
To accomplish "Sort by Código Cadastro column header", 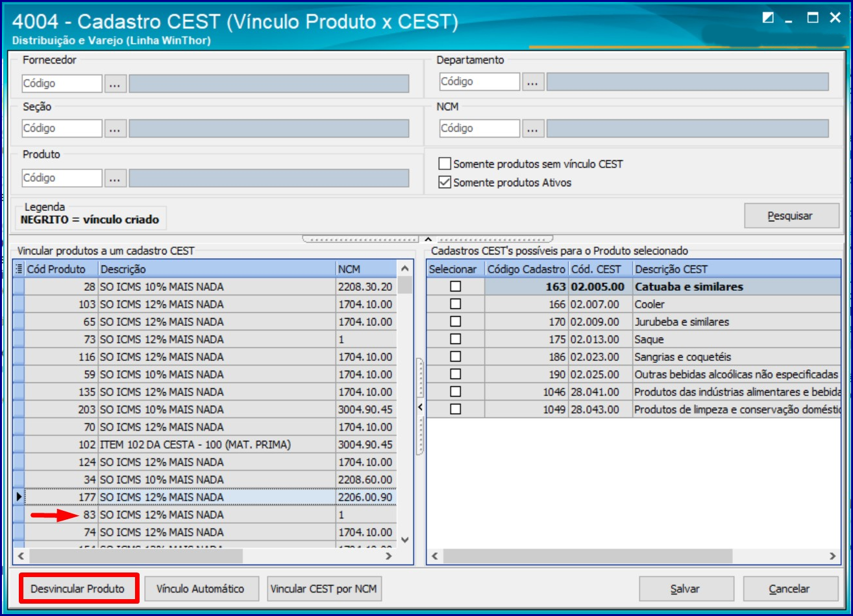I will pyautogui.click(x=526, y=269).
